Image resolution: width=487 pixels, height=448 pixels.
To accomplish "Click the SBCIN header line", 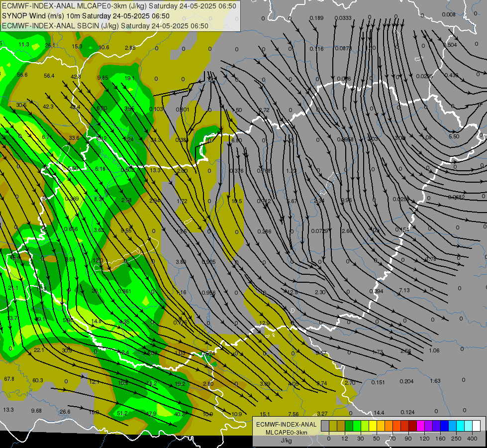I will coord(105,26).
